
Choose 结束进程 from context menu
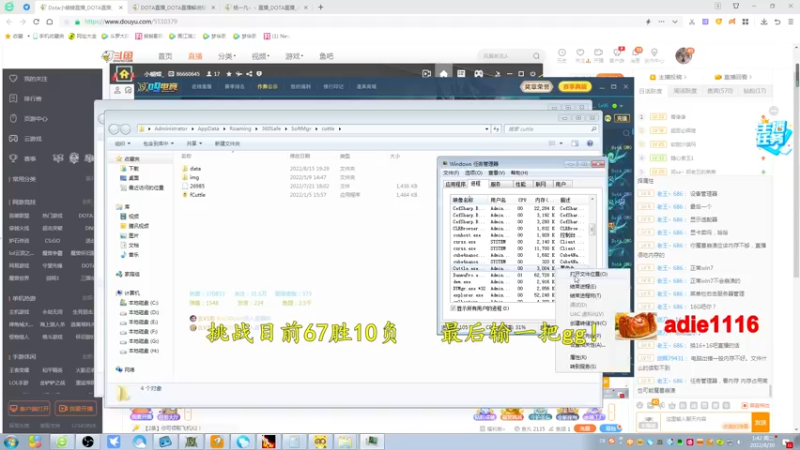582,287
